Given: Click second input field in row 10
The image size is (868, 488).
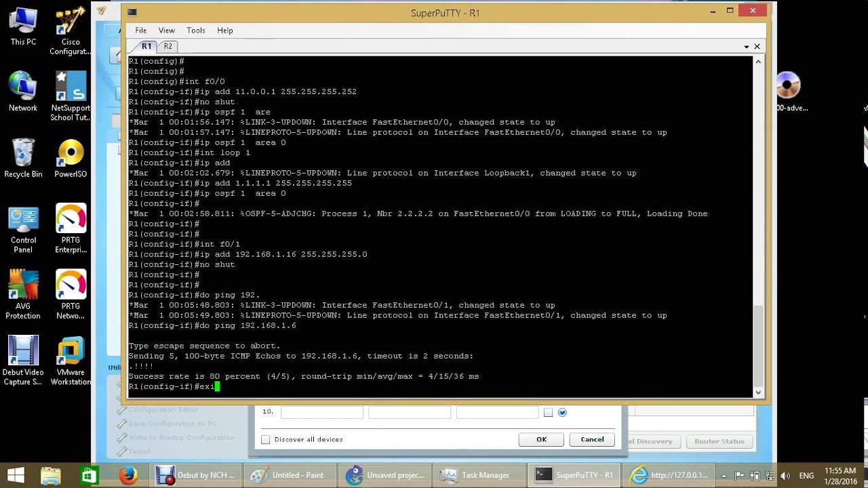Looking at the screenshot, I should [x=410, y=412].
